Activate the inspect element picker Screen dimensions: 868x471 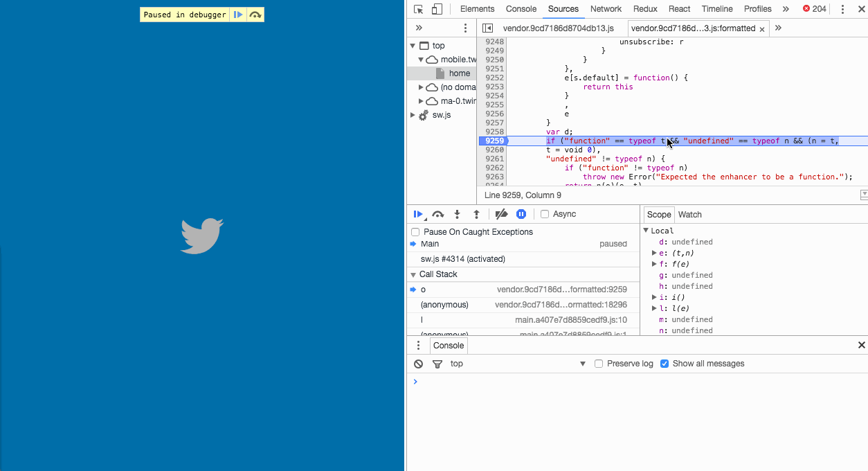click(x=419, y=9)
